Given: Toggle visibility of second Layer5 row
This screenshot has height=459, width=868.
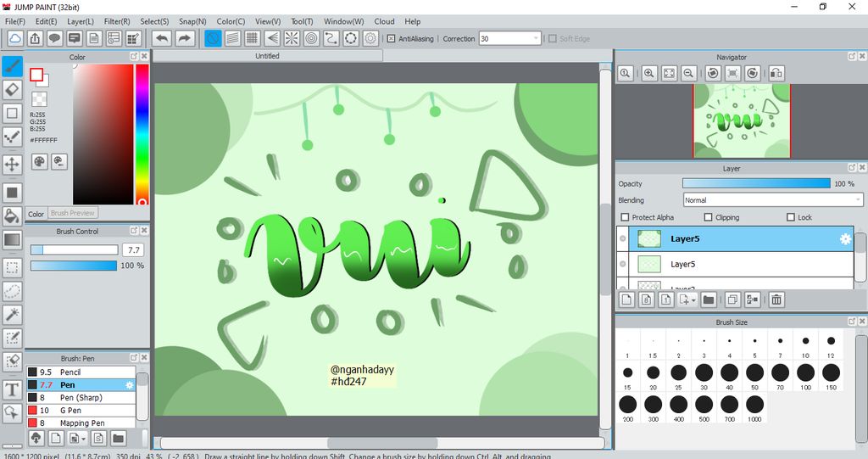Looking at the screenshot, I should point(623,264).
